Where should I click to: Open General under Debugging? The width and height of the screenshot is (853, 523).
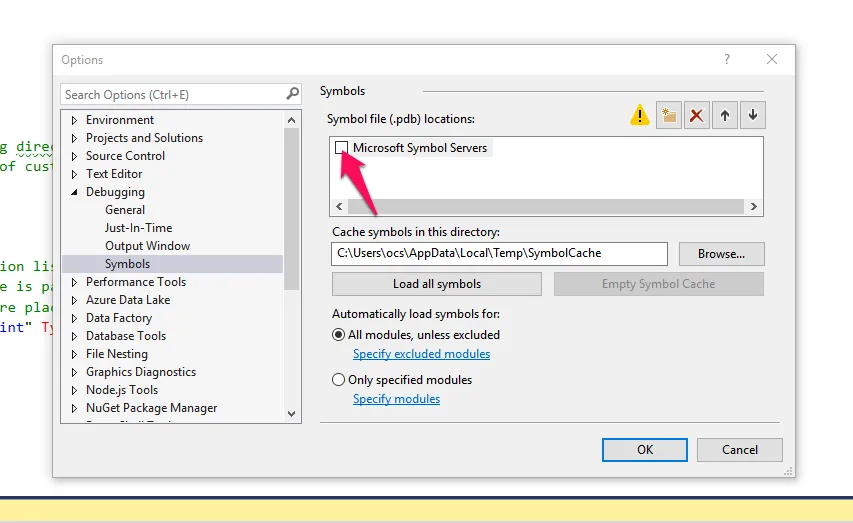coord(125,210)
